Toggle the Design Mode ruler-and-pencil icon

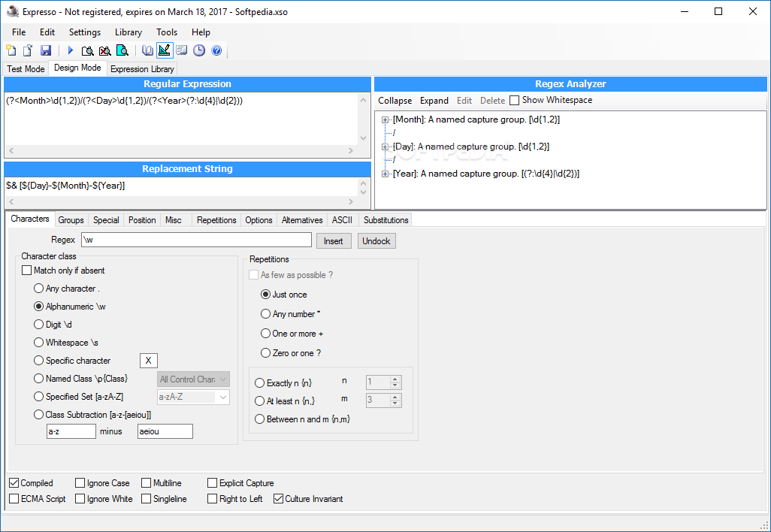point(165,50)
